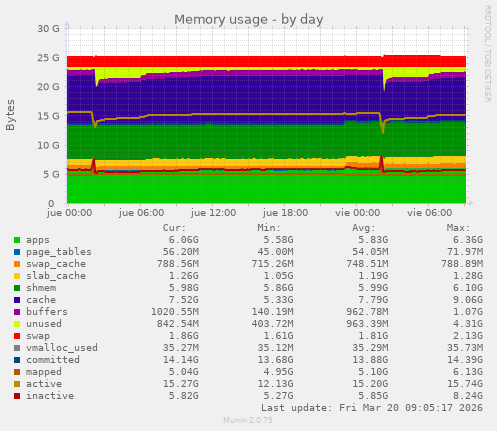Click the 'inactive' legend label
The height and width of the screenshot is (431, 497).
pos(50,396)
